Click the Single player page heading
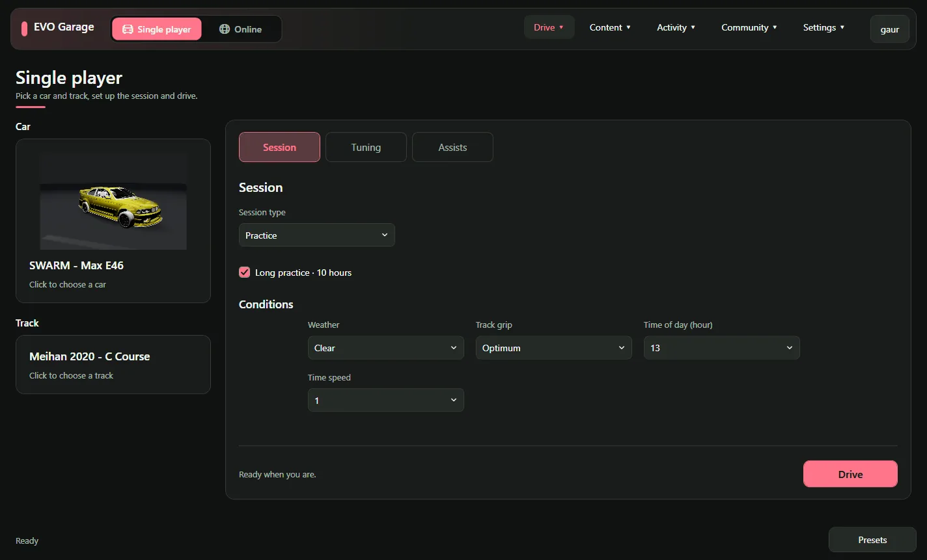 point(69,78)
